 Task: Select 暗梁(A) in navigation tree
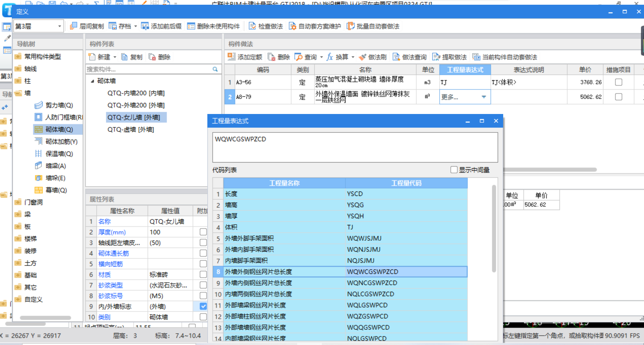point(50,166)
